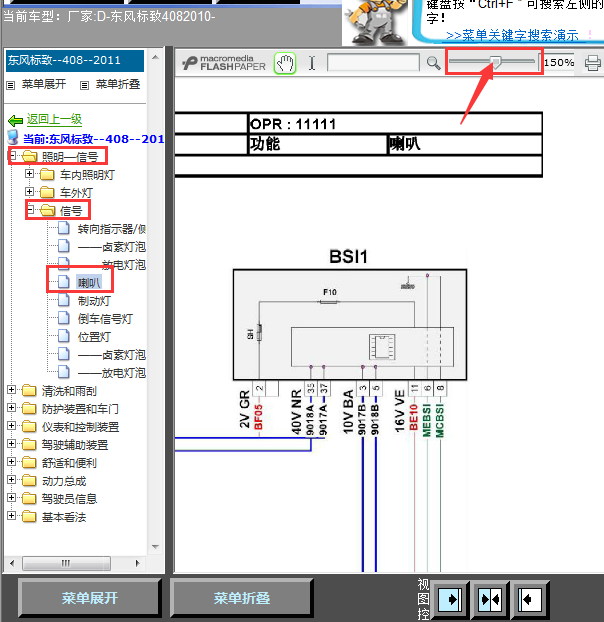604x622 pixels.
Task: Open the 制动灯 diagram entry
Action: pyautogui.click(x=94, y=301)
